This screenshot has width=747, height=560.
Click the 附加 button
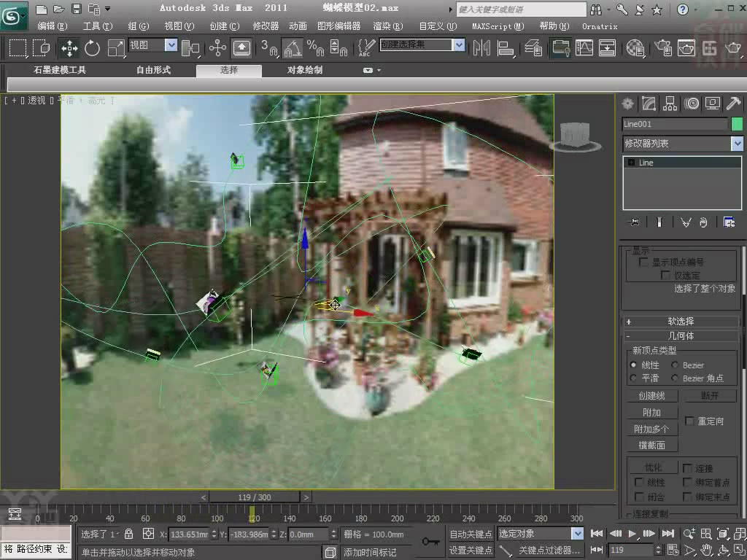[651, 413]
